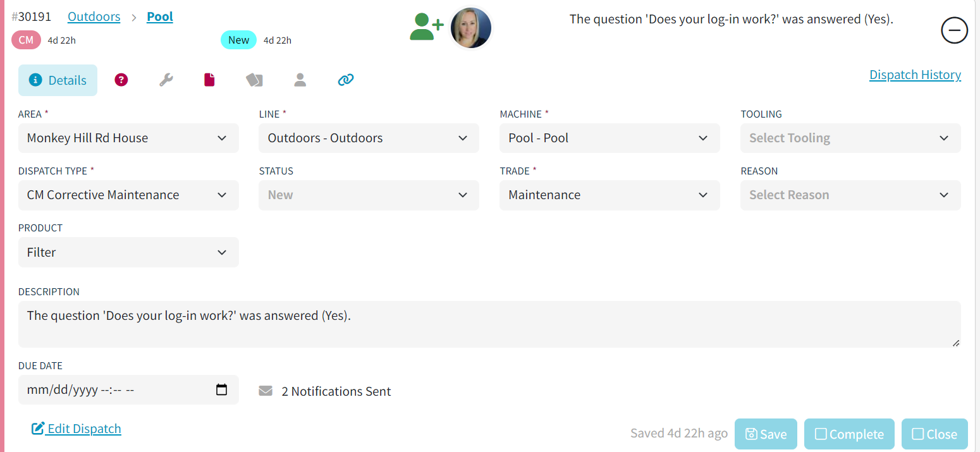The width and height of the screenshot is (980, 452).
Task: Open the red document file tab
Action: [x=209, y=80]
